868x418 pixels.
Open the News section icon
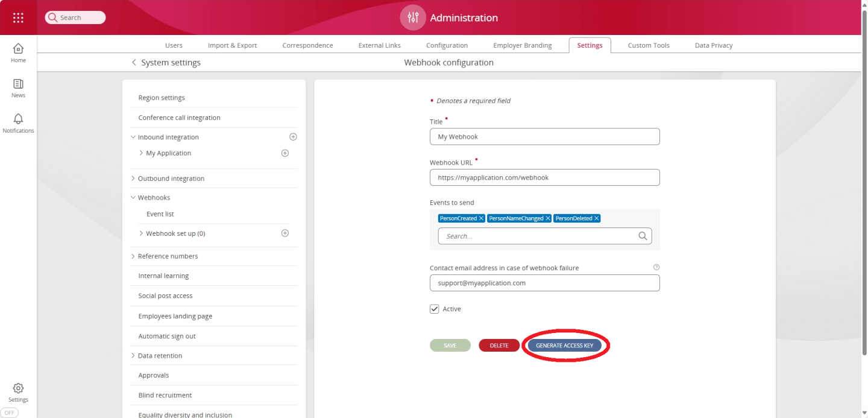(17, 86)
